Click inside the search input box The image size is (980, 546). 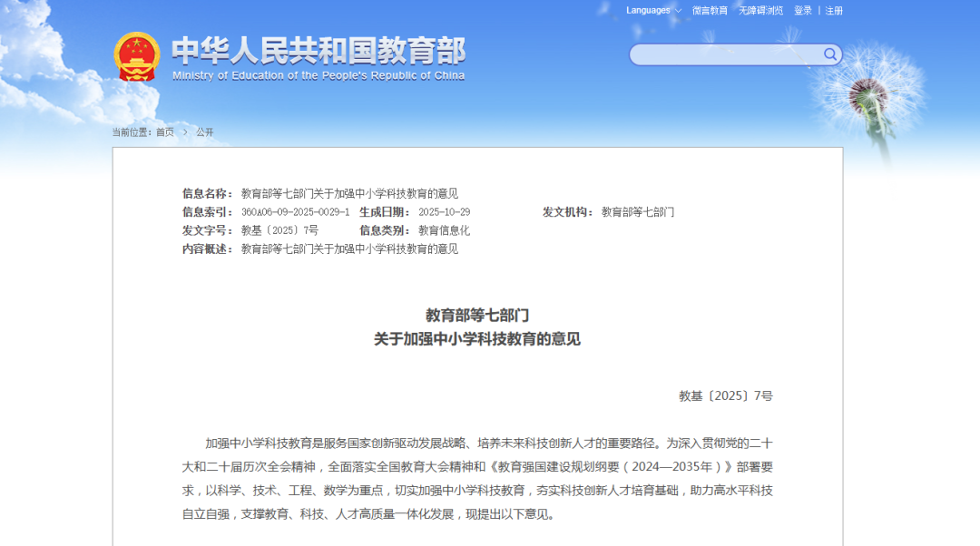click(x=726, y=54)
